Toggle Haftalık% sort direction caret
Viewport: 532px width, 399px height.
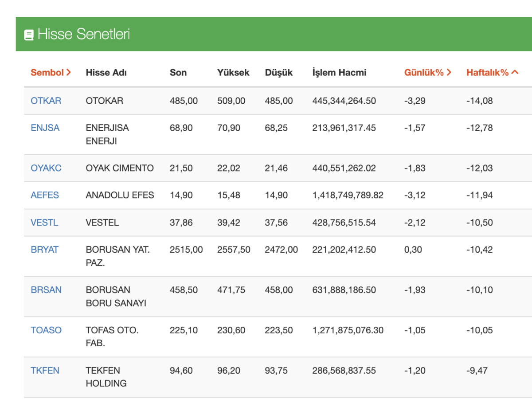click(515, 72)
